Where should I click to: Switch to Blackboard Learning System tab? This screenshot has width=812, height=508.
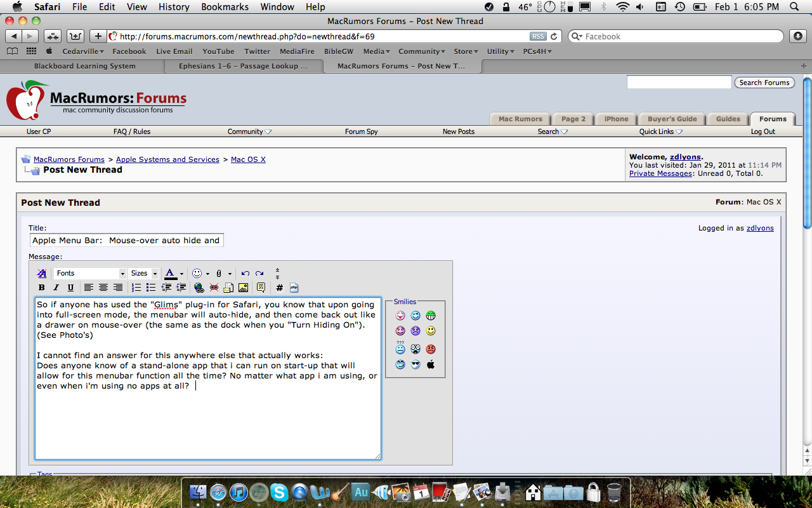coord(84,66)
